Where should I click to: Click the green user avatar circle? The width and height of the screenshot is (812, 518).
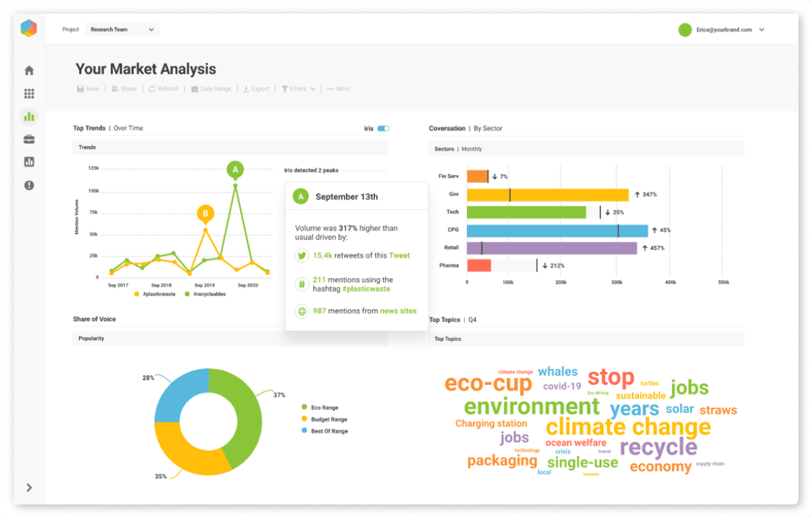pyautogui.click(x=684, y=30)
